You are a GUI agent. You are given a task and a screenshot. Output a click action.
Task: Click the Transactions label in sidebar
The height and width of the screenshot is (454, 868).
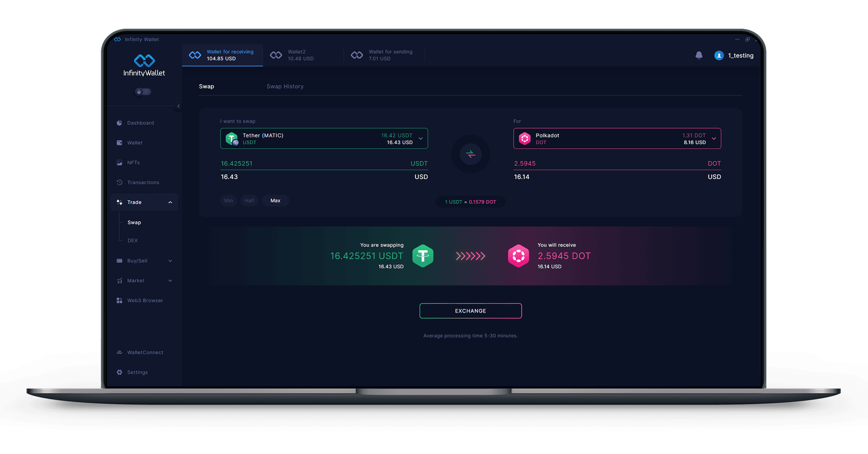143,182
